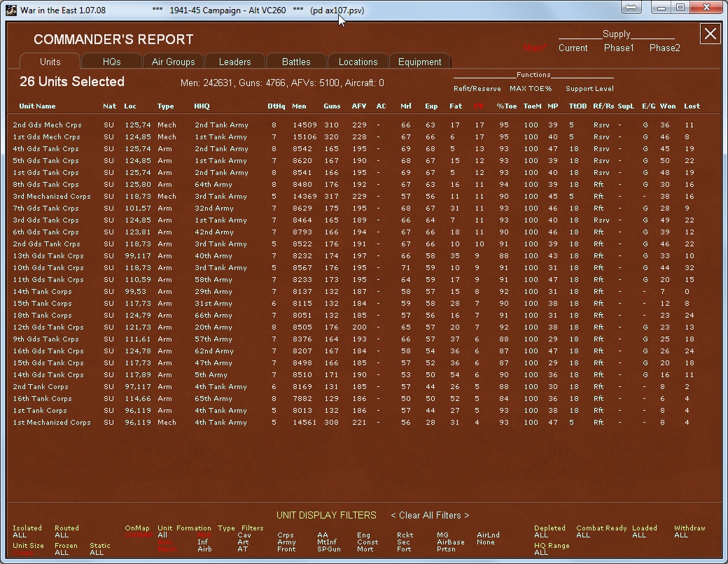Click the Refit/Reserve function
This screenshot has width=728, height=564.
(477, 89)
